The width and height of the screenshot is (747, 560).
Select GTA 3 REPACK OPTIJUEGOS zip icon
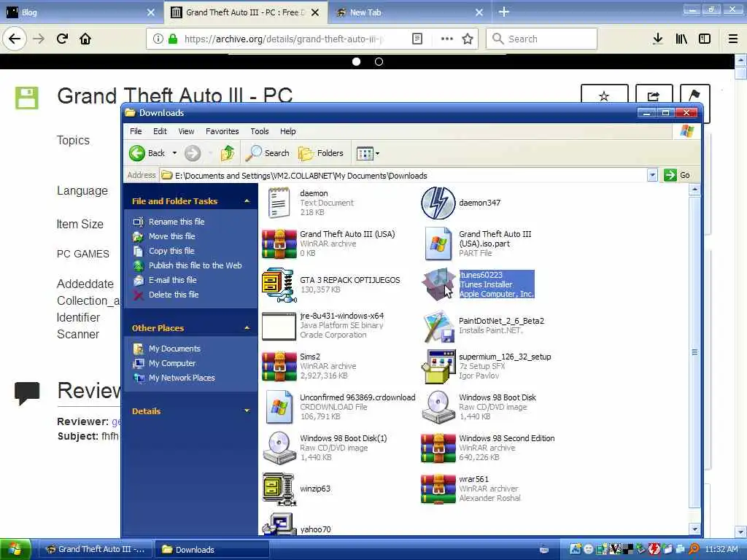point(279,285)
